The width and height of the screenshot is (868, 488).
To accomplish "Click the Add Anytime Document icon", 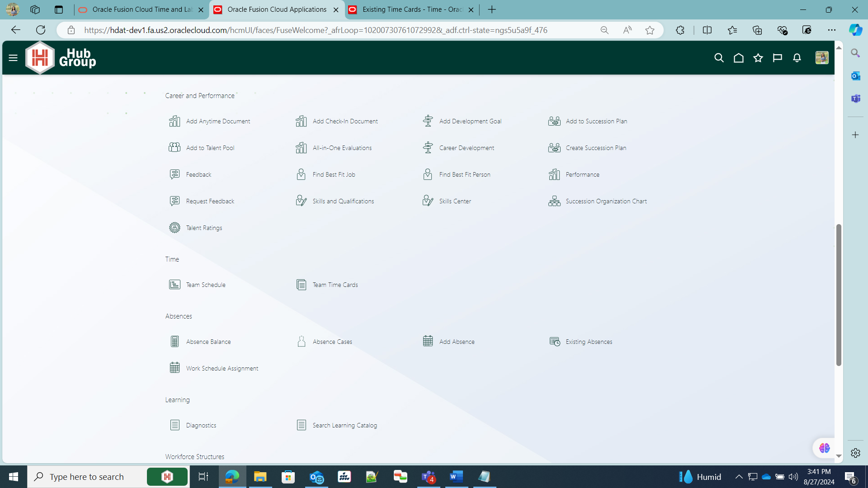I will [175, 121].
